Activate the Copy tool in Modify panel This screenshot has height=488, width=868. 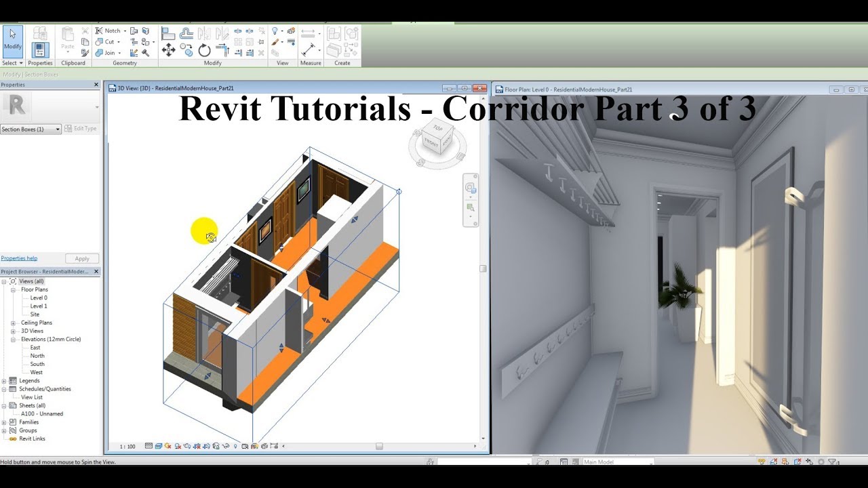(x=186, y=49)
